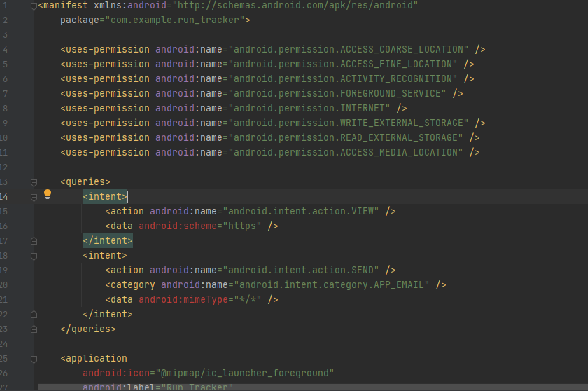Click the highlighted closing intent tag
This screenshot has width=588, height=391.
tap(108, 240)
